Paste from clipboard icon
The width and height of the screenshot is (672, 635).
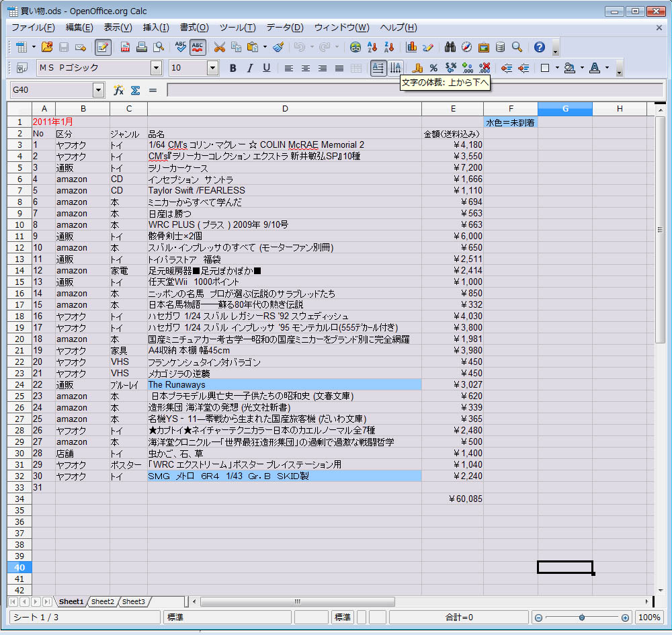coord(253,47)
